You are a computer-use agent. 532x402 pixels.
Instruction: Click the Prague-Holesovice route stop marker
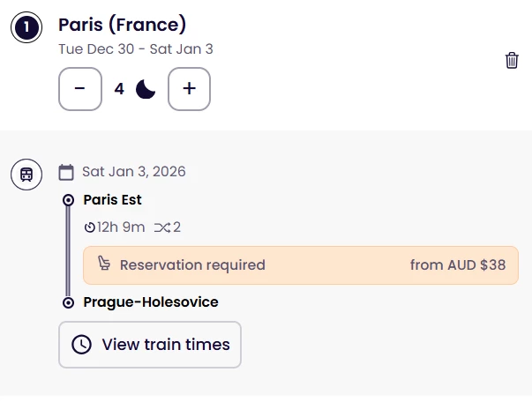click(68, 302)
